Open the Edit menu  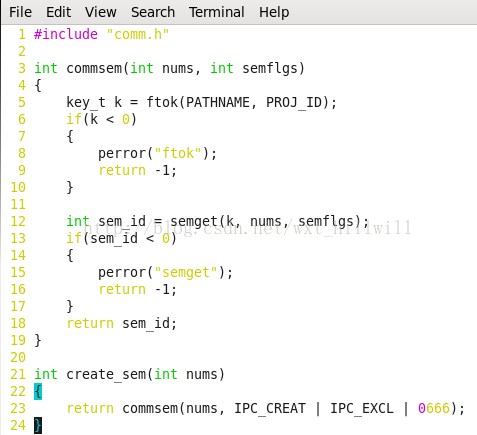(58, 12)
